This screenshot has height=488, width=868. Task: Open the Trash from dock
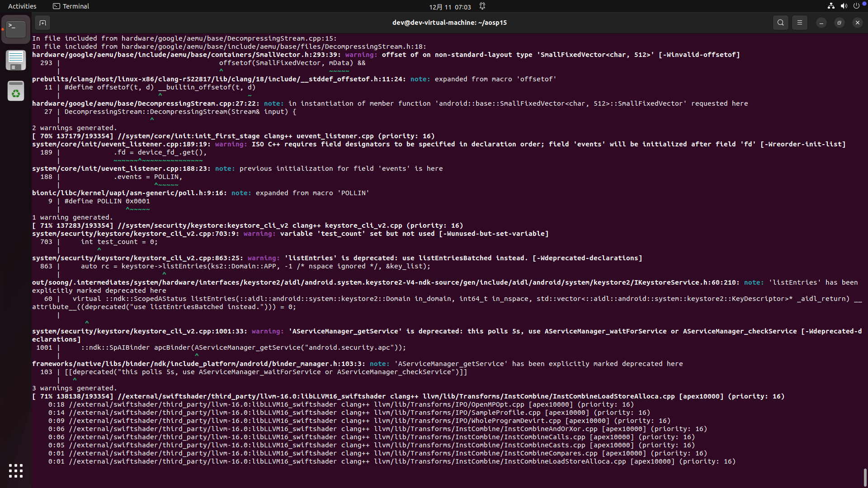pos(16,91)
